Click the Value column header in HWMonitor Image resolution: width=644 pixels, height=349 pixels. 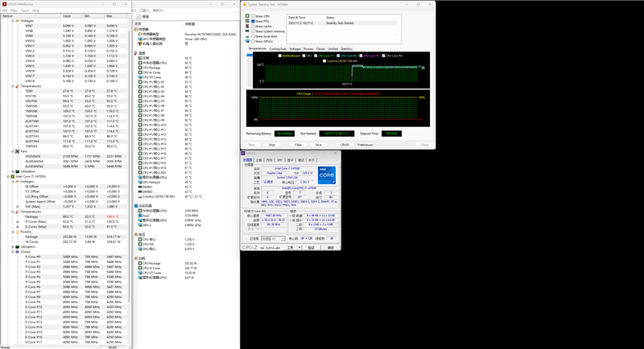[72, 15]
